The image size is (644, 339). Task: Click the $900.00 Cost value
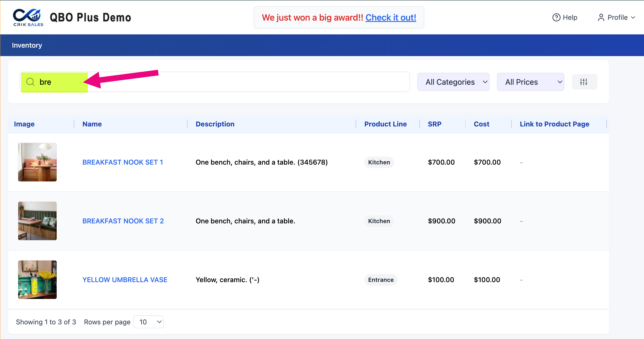tap(487, 221)
